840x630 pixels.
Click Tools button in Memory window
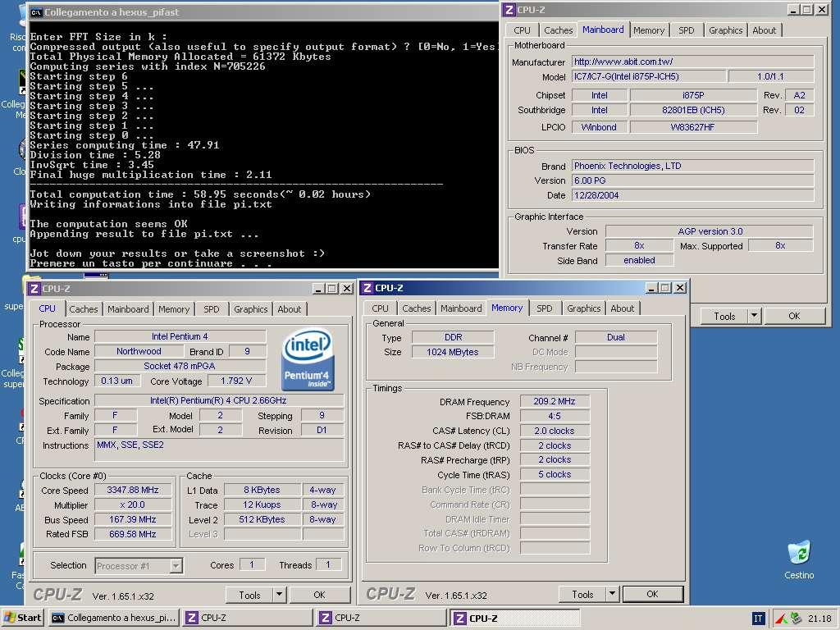pyautogui.click(x=583, y=594)
